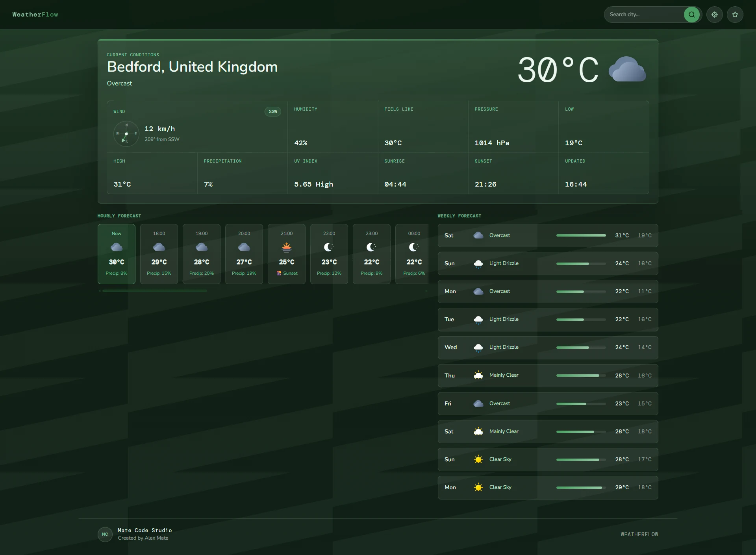The height and width of the screenshot is (555, 756).
Task: Click the 42% humidity value
Action: pos(301,143)
